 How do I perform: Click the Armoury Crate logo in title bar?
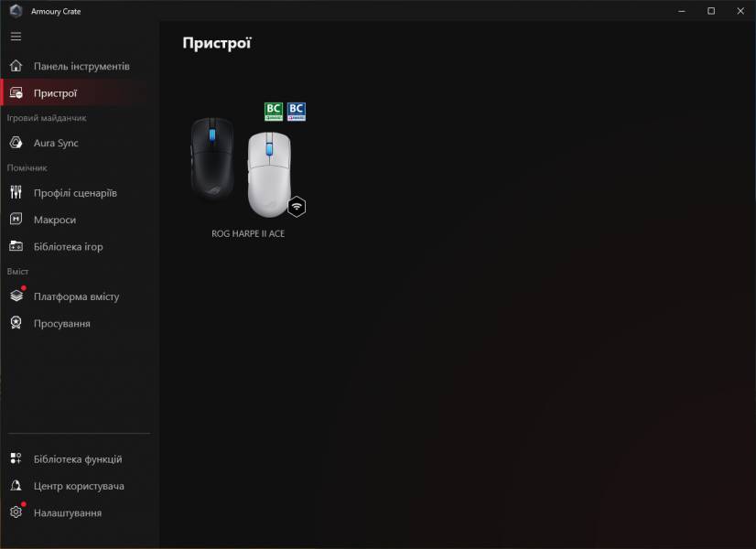(x=16, y=11)
